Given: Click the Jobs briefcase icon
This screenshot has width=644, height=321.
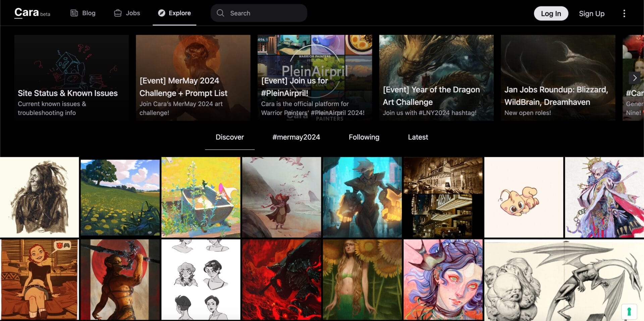Looking at the screenshot, I should coord(118,13).
